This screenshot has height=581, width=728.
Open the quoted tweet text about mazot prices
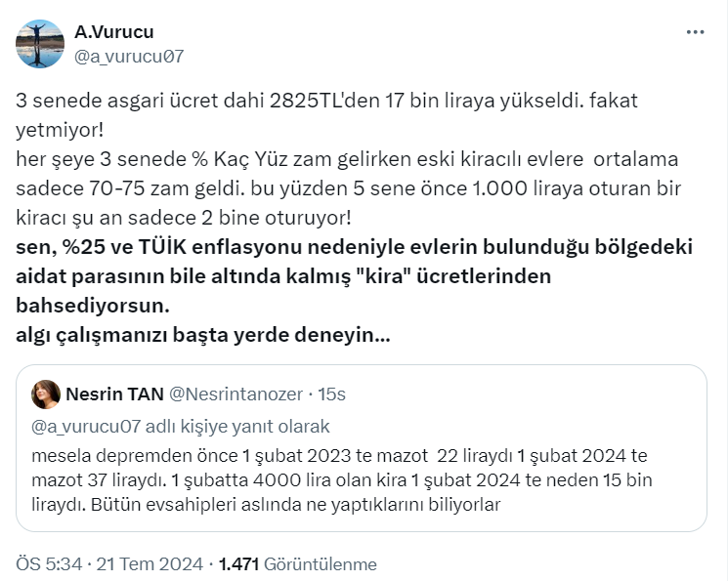coord(340,456)
